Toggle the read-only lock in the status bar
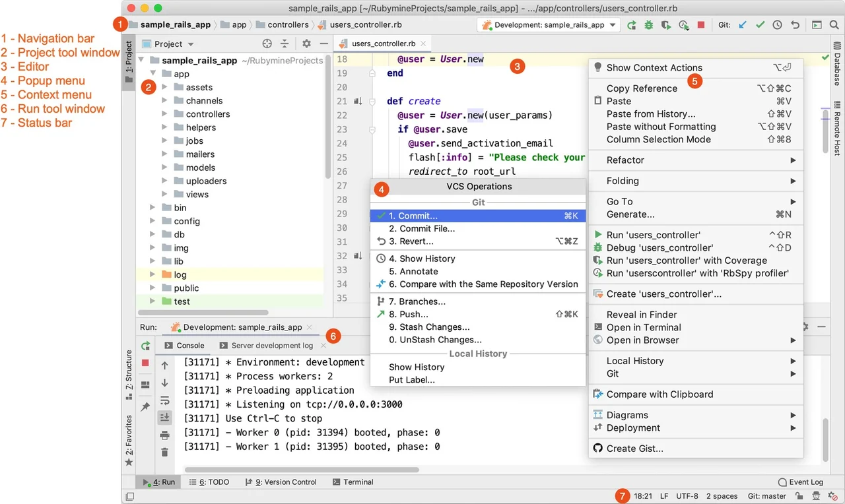 point(799,496)
